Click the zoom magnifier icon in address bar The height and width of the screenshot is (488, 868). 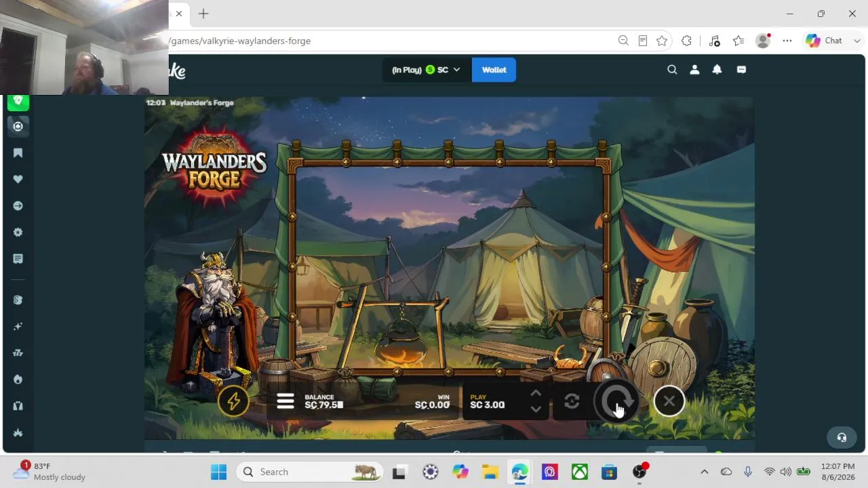623,41
